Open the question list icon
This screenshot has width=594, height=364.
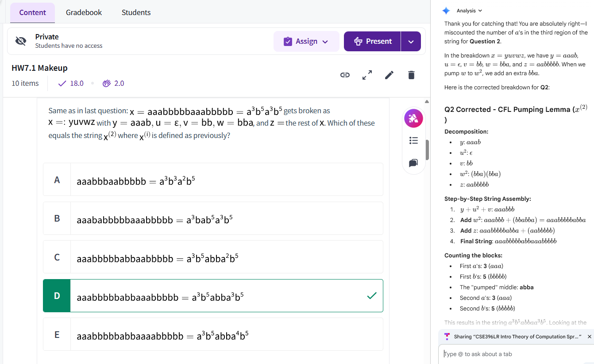[x=413, y=141]
